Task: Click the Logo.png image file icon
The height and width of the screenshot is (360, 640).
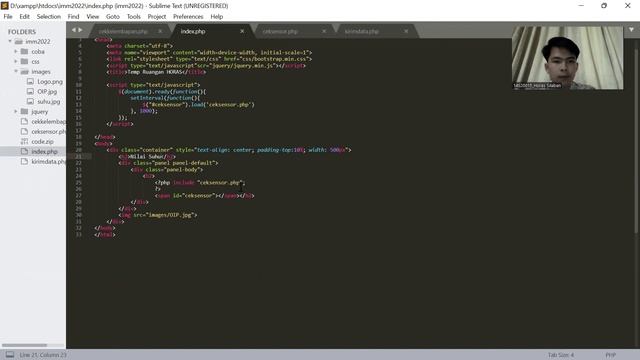Action: [30, 81]
